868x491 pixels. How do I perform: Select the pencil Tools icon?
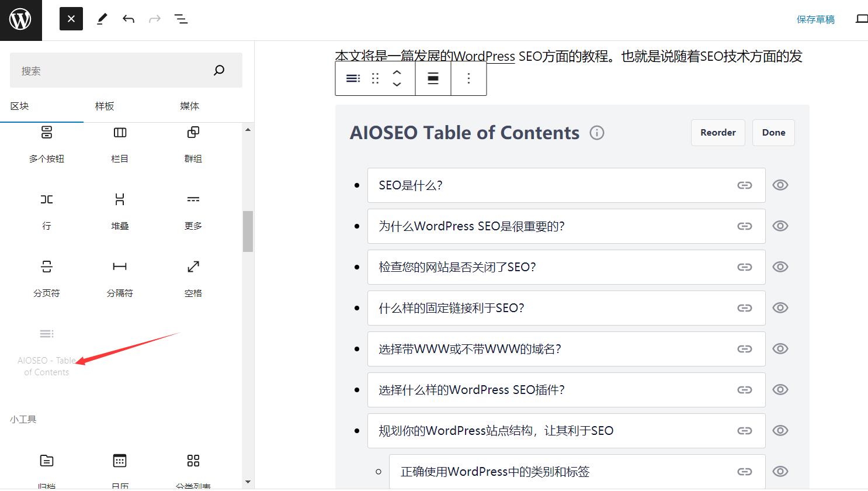(102, 19)
